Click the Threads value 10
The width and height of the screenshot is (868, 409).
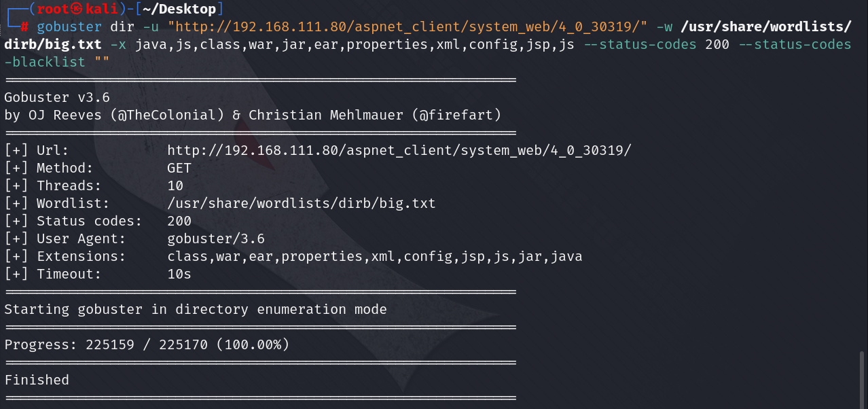click(x=175, y=185)
